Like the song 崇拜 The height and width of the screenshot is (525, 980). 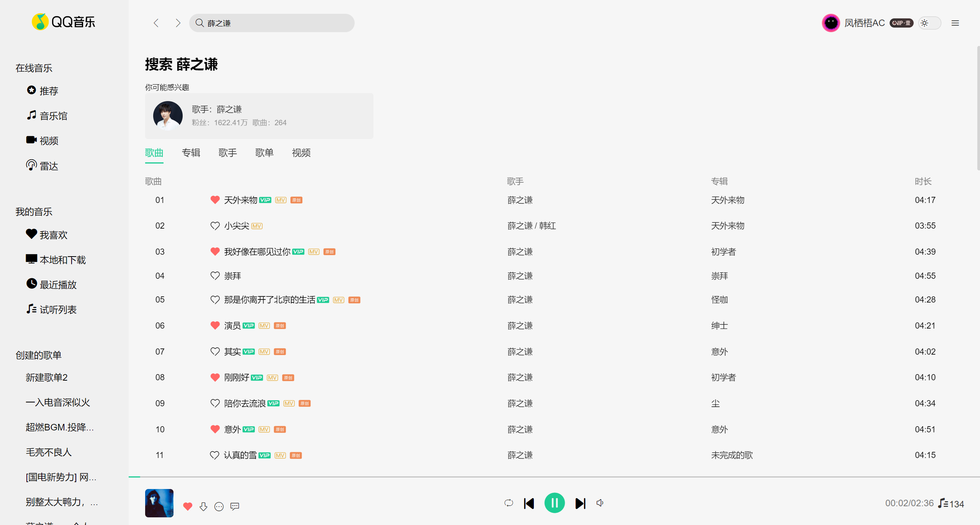(x=215, y=276)
